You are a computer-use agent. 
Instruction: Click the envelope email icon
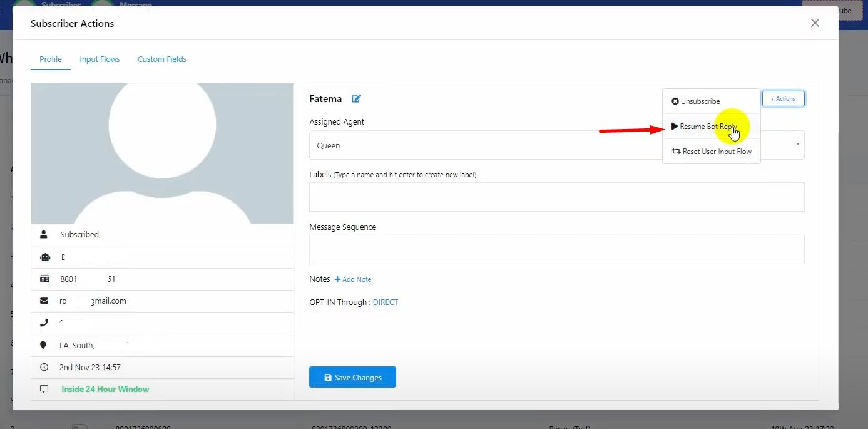tap(44, 301)
